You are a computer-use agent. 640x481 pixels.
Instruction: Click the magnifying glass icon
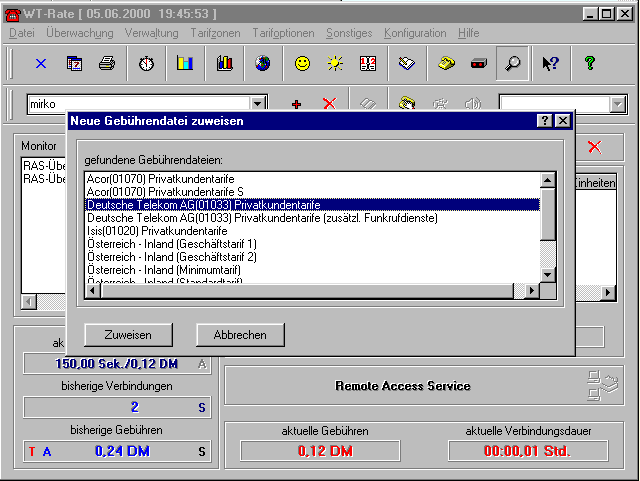(x=513, y=63)
